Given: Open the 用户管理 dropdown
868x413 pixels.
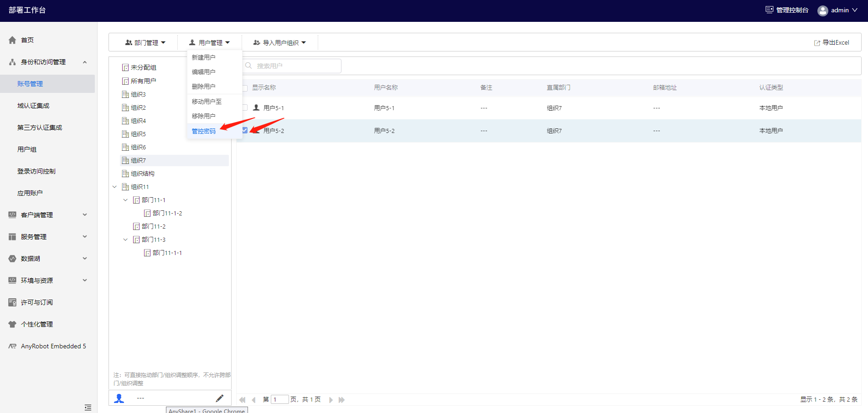Looking at the screenshot, I should pyautogui.click(x=209, y=42).
